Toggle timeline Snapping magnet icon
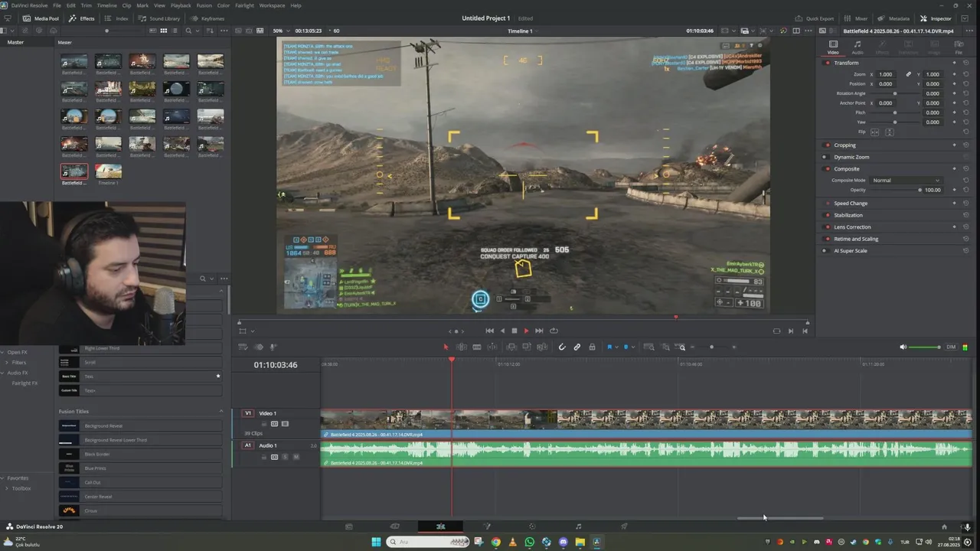980x551 pixels. 562,347
